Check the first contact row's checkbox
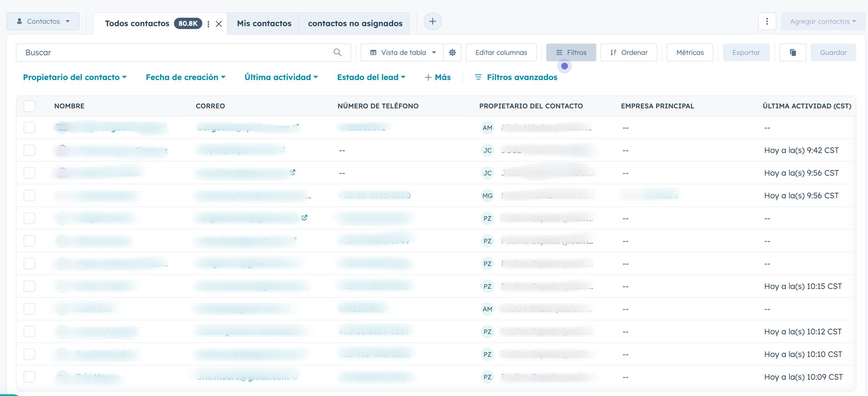The image size is (868, 396). coord(29,127)
